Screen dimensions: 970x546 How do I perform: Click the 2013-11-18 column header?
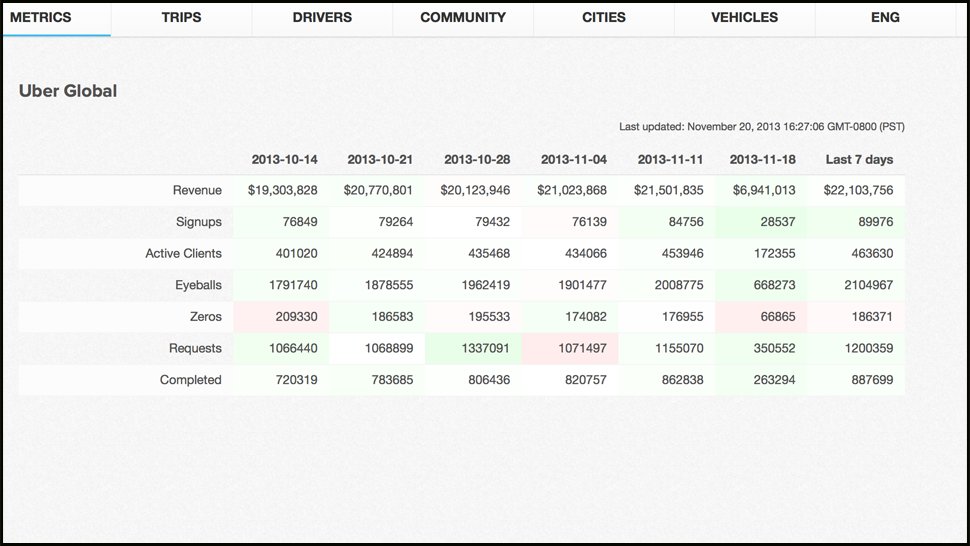(x=762, y=160)
